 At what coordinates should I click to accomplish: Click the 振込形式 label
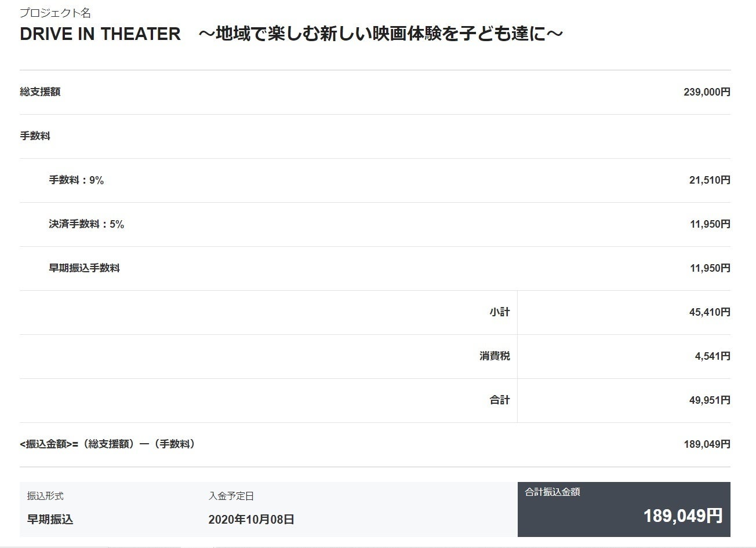[45, 496]
